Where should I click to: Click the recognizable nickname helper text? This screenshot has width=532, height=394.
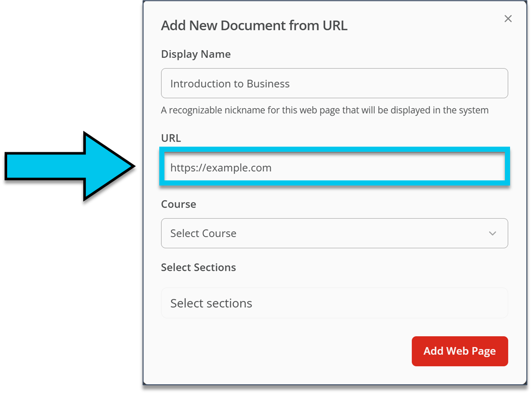[x=325, y=110]
